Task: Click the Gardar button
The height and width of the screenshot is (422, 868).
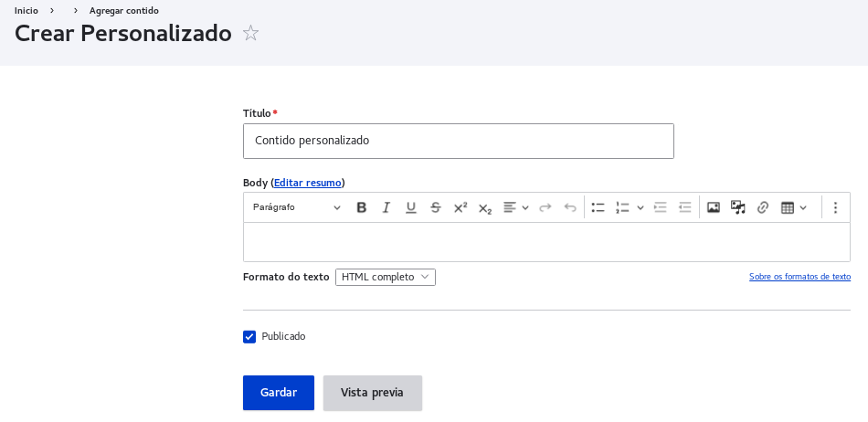Action: pyautogui.click(x=279, y=393)
